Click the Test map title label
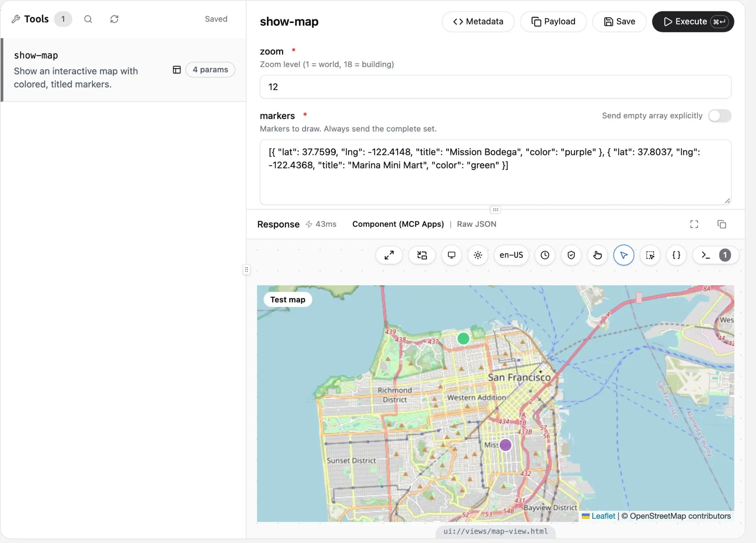Screen dimensions: 756x543 coord(288,300)
